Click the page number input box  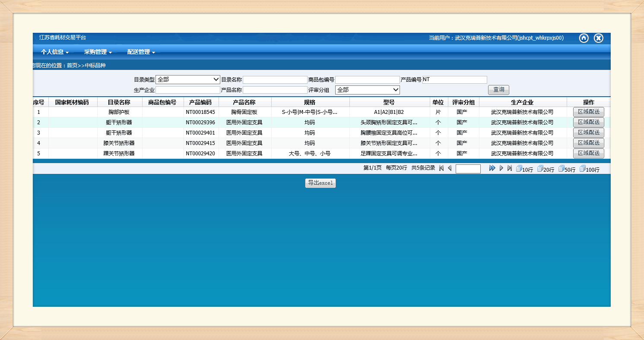click(x=468, y=169)
